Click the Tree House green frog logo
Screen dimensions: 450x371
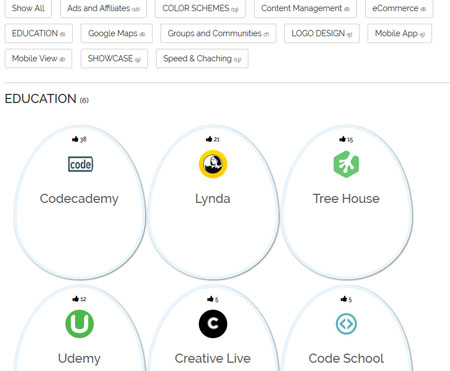[346, 164]
